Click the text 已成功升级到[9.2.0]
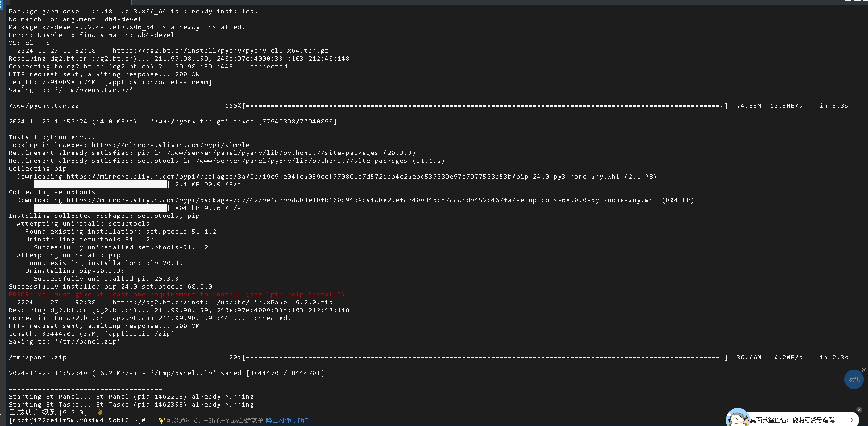 tap(48, 412)
